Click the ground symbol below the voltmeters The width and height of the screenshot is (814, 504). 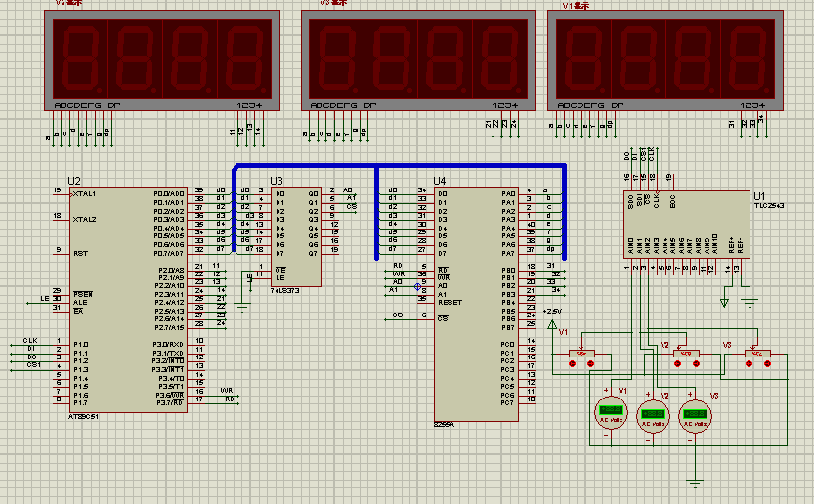[x=695, y=484]
